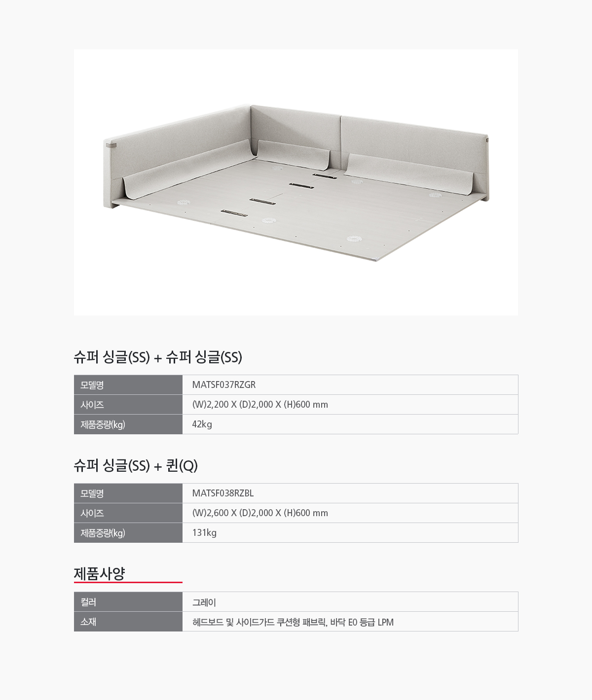Click the (W)2,200 X (D)2,000 size value

(260, 405)
